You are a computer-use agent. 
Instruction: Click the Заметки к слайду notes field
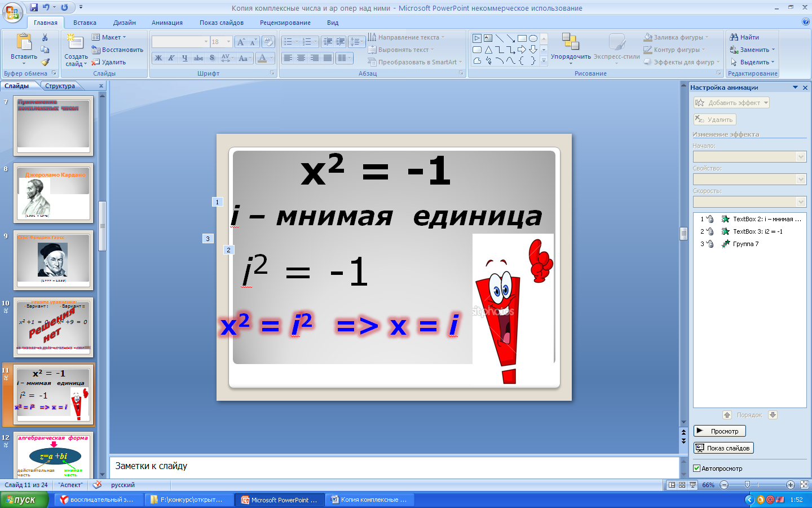tap(394, 466)
